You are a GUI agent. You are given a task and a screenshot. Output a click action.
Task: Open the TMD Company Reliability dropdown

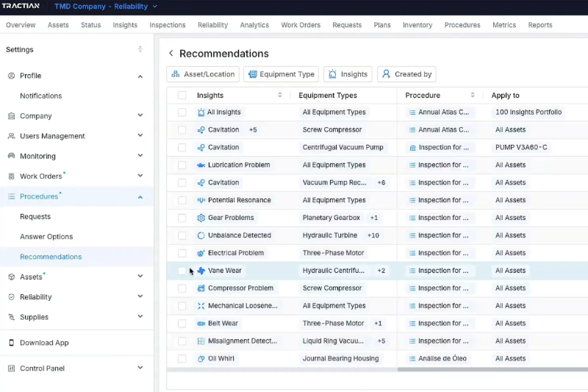click(106, 7)
